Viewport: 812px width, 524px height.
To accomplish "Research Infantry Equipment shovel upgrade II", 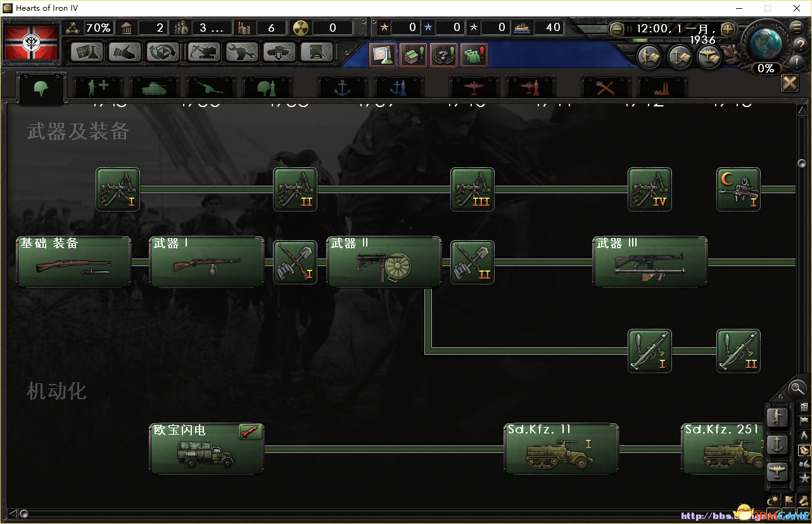I will click(473, 262).
